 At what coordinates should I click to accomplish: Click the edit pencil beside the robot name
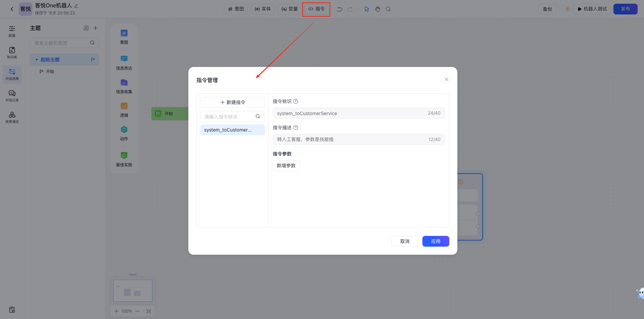pyautogui.click(x=76, y=6)
